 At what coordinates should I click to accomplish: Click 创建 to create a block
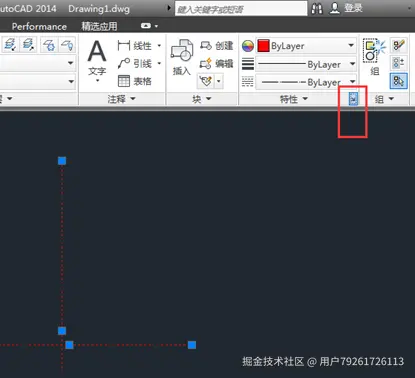click(x=216, y=46)
